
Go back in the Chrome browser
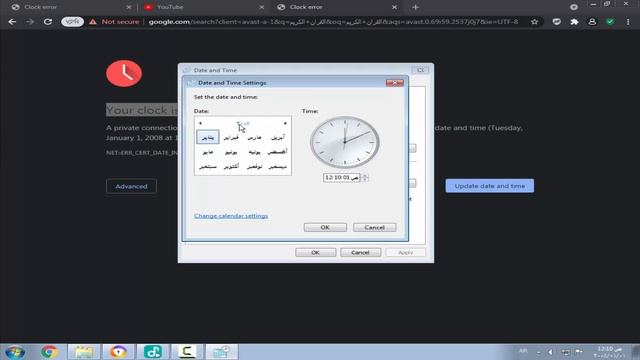(x=12, y=22)
